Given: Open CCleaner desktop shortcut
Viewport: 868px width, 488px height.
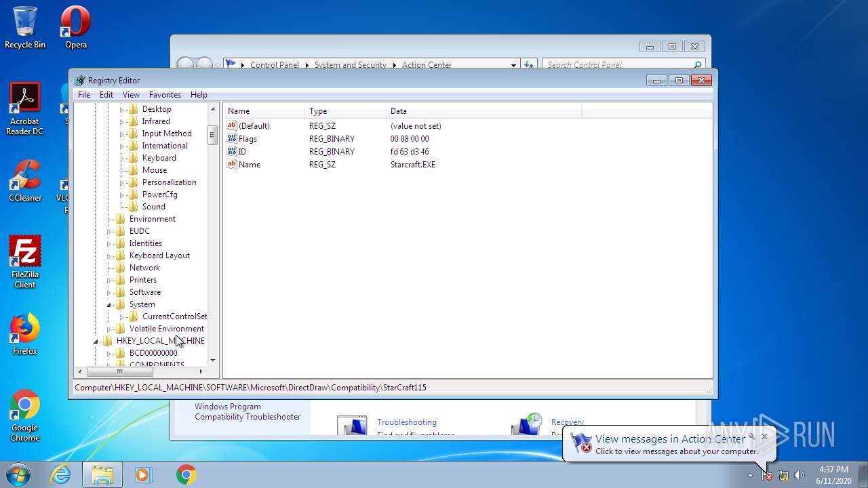Looking at the screenshot, I should (25, 181).
